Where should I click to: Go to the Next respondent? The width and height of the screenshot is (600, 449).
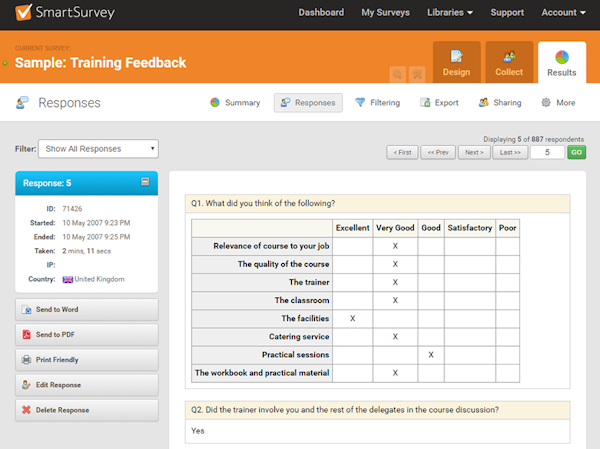pos(474,152)
